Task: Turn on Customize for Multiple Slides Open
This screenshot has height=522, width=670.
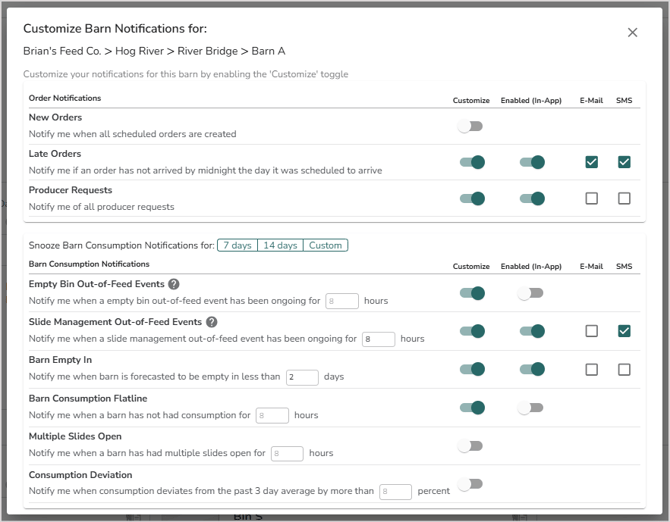Action: [x=470, y=446]
